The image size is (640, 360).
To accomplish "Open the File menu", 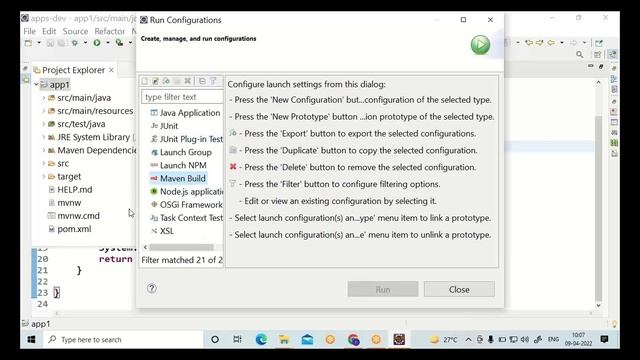I will click(x=29, y=31).
